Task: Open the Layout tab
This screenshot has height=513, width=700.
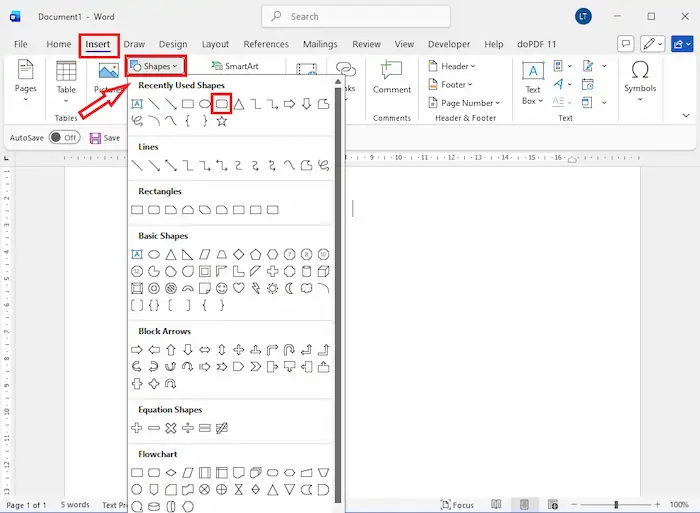Action: [x=215, y=44]
